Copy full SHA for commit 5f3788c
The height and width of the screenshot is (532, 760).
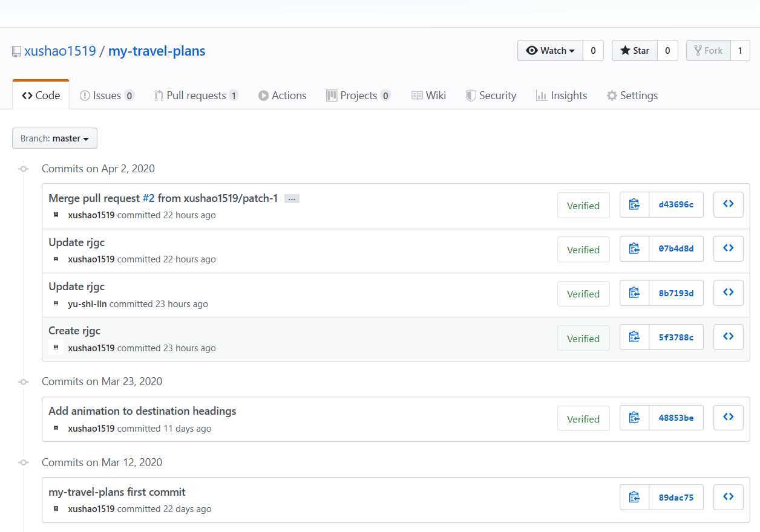(x=634, y=337)
